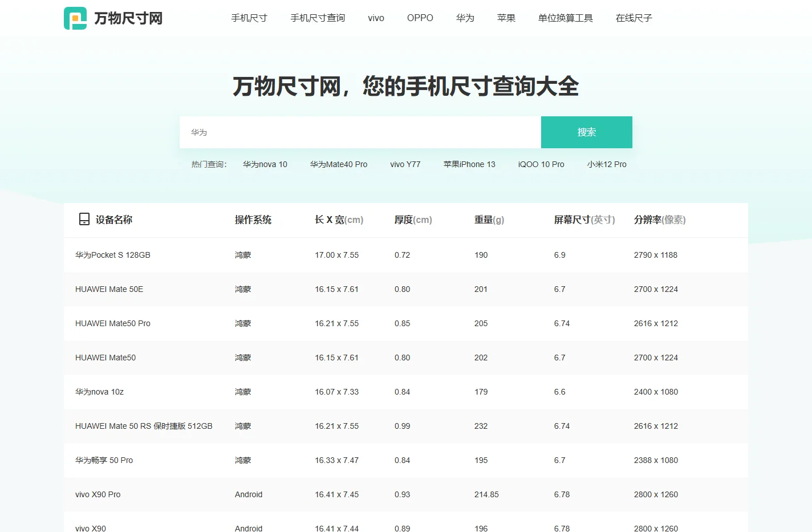Screen dimensions: 812x532
Task: Select hot query 苹果iPhone 13
Action: pyautogui.click(x=469, y=164)
